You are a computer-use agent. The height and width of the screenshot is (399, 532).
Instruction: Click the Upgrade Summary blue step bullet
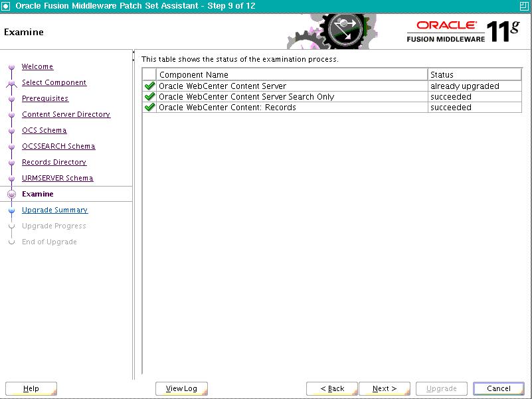click(11, 210)
